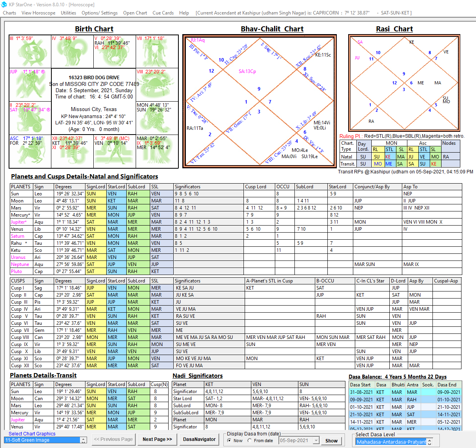Open the View Horoscope menu
Screen dimensions: 476x448
38,13
